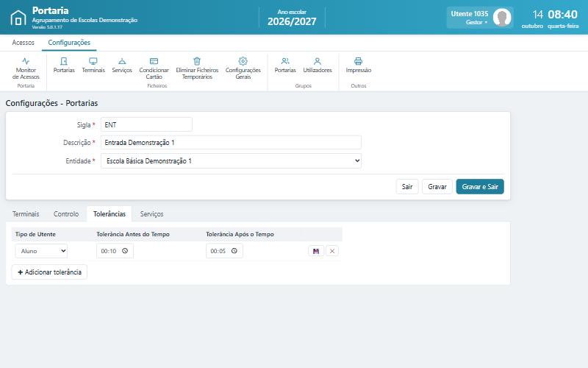
Task: Open Configurações Gerais gear icon
Action: [x=243, y=61]
